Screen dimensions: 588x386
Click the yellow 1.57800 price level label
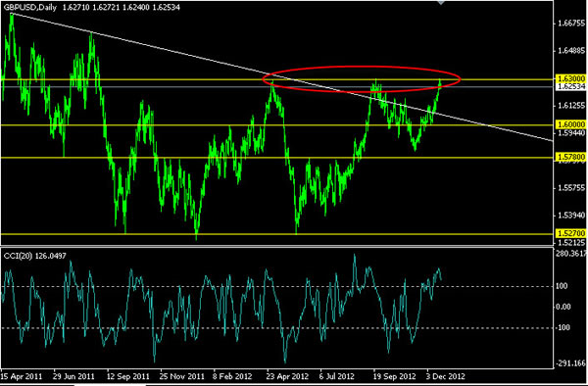point(570,157)
